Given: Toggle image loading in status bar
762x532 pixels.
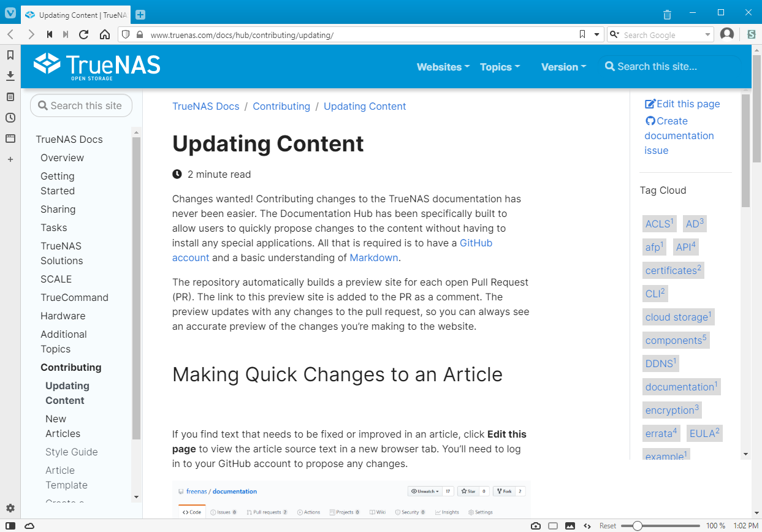Looking at the screenshot, I should pyautogui.click(x=570, y=526).
